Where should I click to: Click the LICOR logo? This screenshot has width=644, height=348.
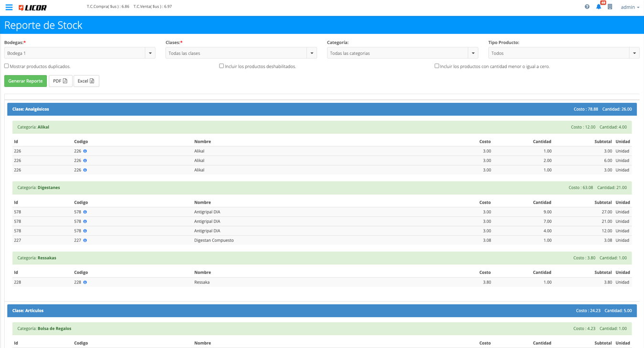33,8
